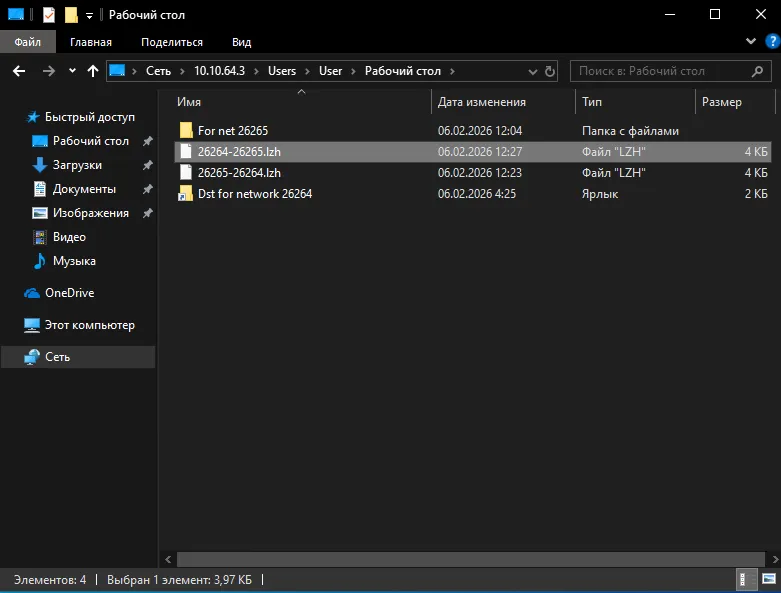Go up one folder level
Image resolution: width=781 pixels, height=593 pixels.
tap(93, 71)
